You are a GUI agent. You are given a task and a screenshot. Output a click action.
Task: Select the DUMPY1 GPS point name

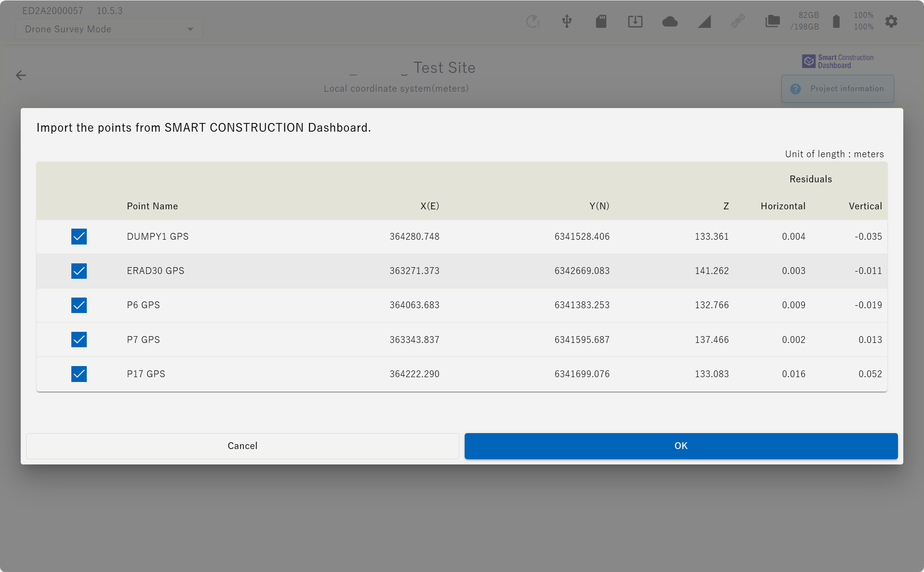coord(158,236)
